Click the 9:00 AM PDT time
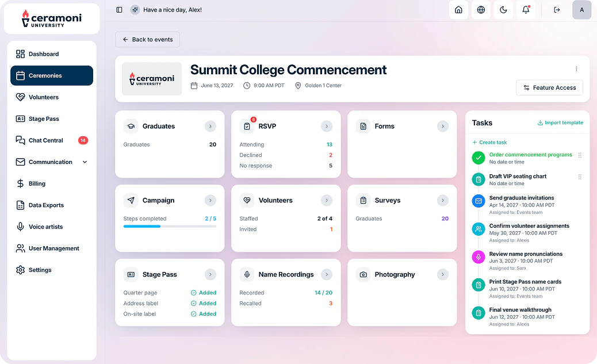Viewport: 597px width, 364px height. 269,86
